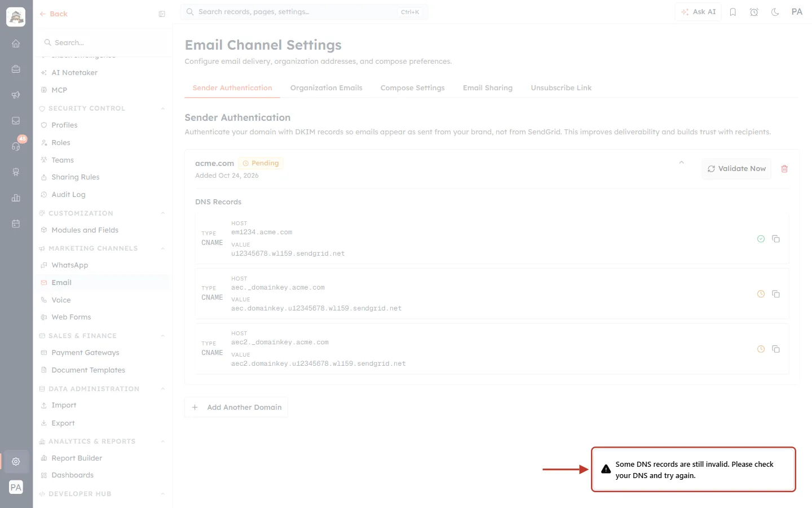
Task: Copy the aec._domainkey.acme.com record
Action: 776,294
